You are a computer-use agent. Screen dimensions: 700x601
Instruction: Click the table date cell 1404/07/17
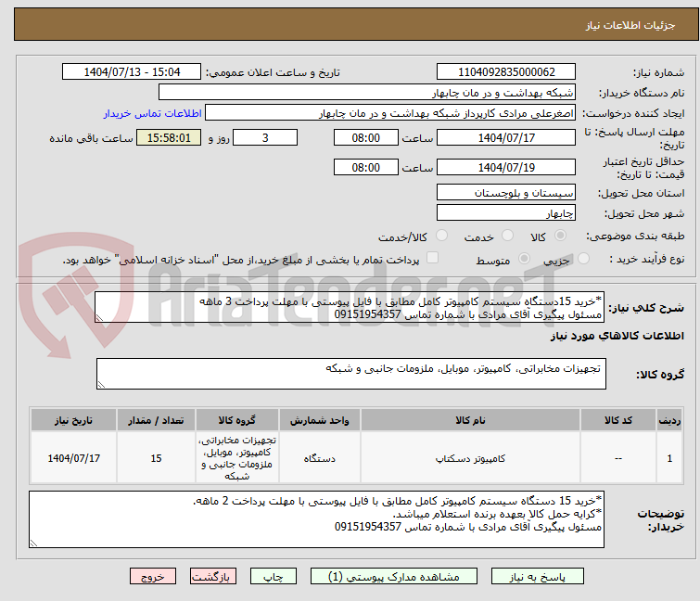[73, 458]
